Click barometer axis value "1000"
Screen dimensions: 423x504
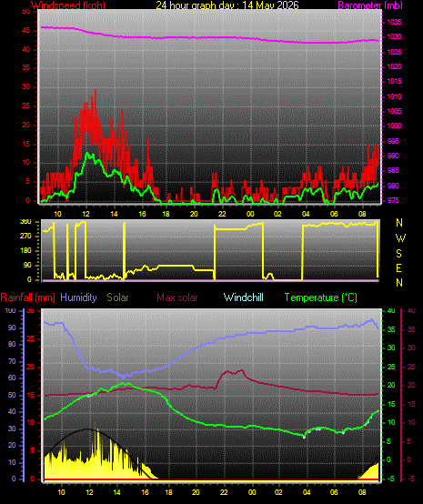click(394, 126)
